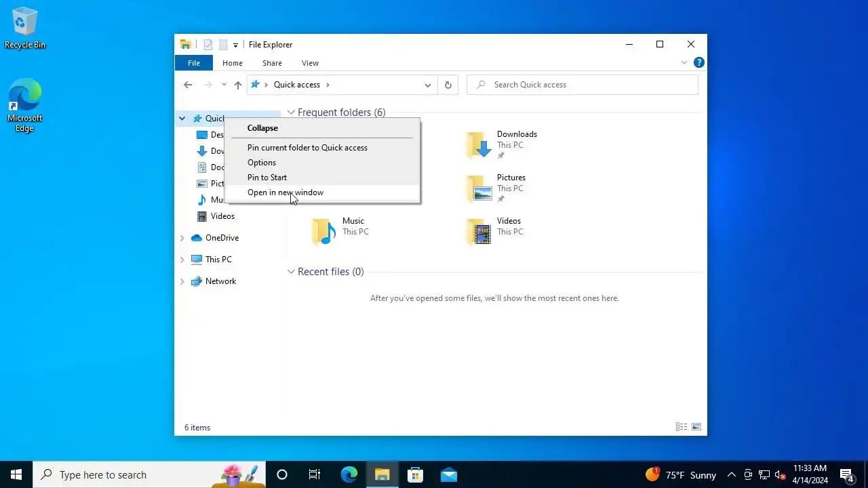Image resolution: width=868 pixels, height=488 pixels.
Task: Expand the breadcrumb arrow after Quick access
Action: coord(328,85)
